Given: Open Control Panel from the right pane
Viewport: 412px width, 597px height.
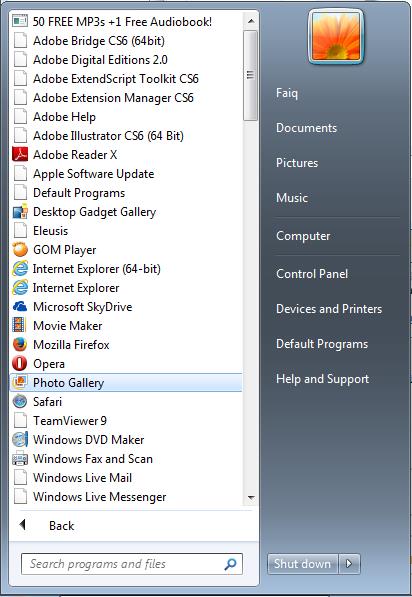Looking at the screenshot, I should 312,274.
